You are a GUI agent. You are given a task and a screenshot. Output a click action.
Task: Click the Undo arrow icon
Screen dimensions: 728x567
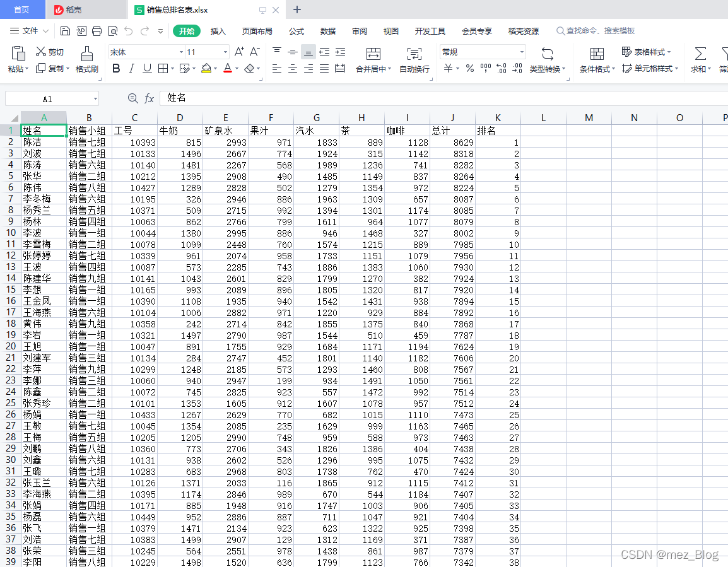[x=129, y=31]
